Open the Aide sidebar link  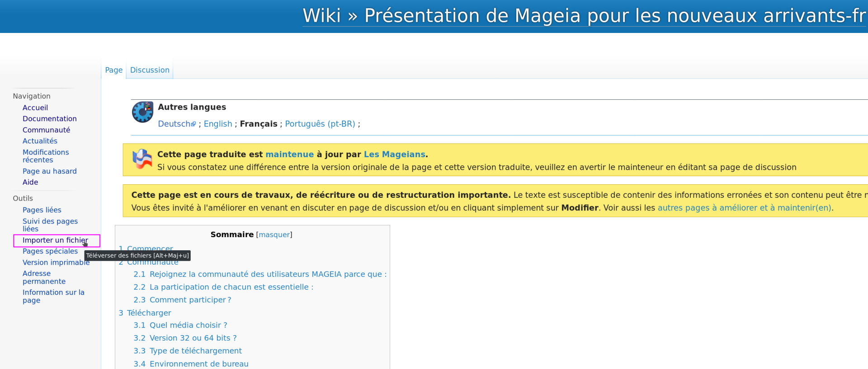coord(30,182)
